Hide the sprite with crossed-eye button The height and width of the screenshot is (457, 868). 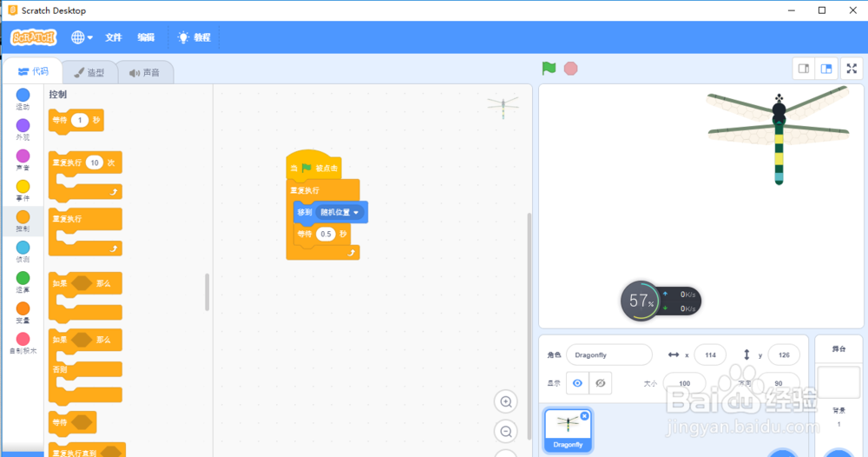point(600,383)
